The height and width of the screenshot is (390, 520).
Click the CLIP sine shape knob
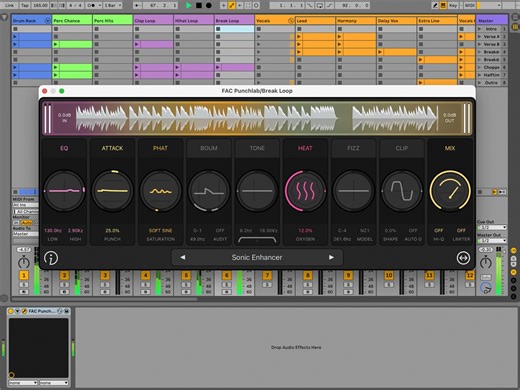(402, 191)
